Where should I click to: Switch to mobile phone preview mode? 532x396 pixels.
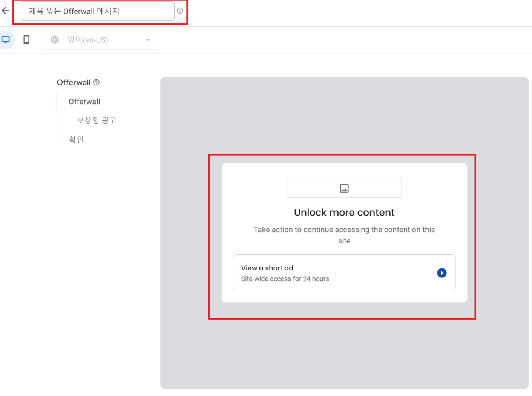tap(26, 40)
